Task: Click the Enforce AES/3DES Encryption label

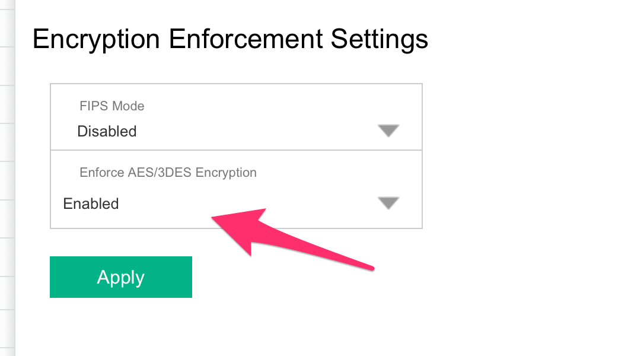Action: (x=168, y=172)
